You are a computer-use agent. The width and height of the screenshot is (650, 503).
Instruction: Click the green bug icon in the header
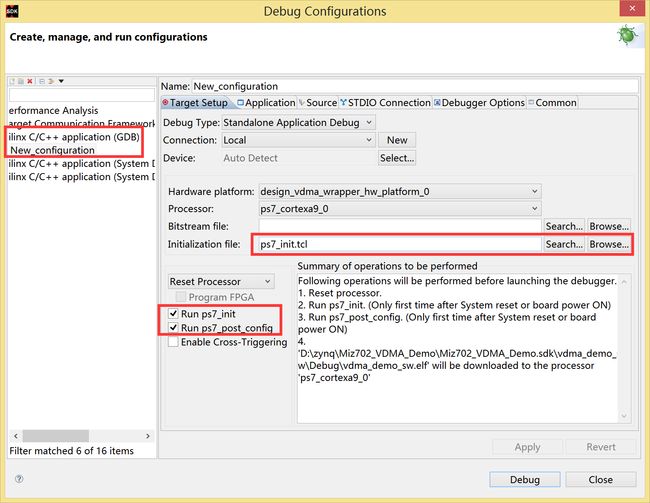[x=627, y=35]
